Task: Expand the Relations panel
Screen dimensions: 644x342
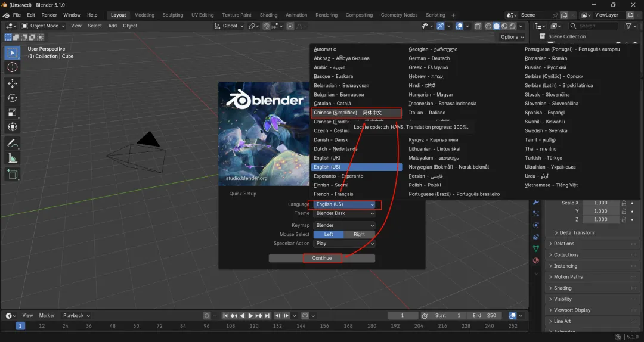Action: click(593, 244)
